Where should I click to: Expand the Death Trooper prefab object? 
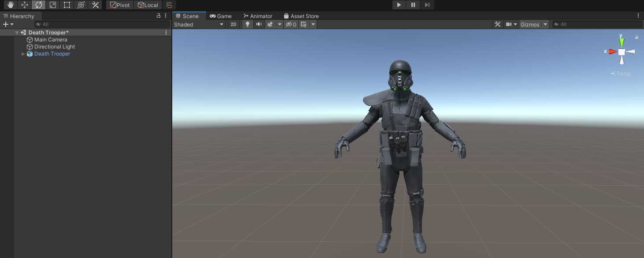coord(23,54)
